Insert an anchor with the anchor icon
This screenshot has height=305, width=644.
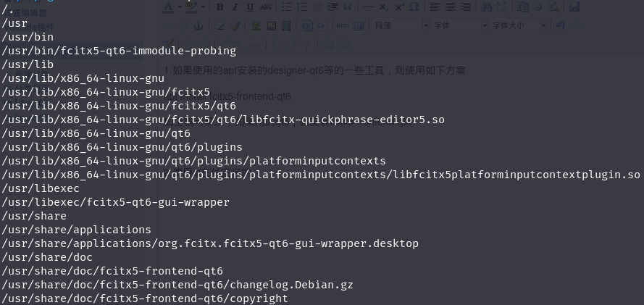click(198, 26)
